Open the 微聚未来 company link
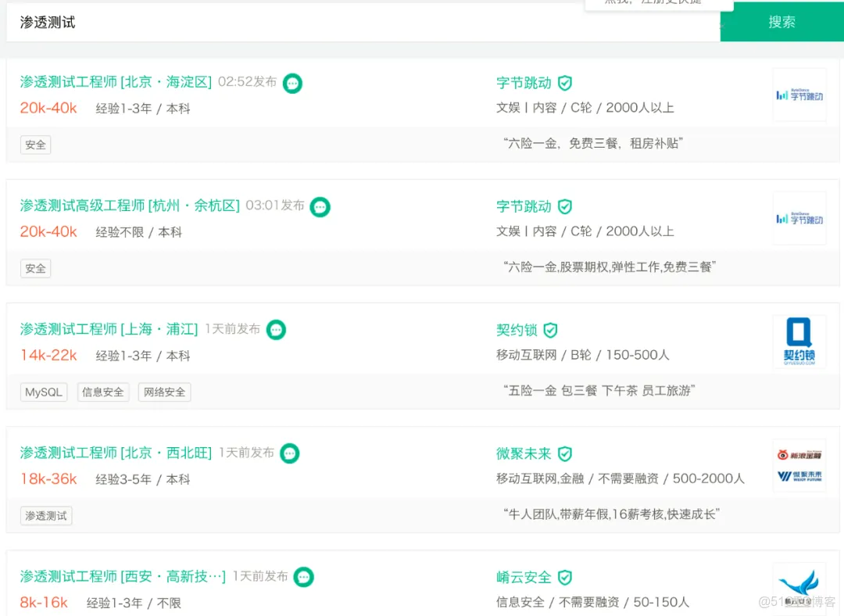This screenshot has height=616, width=844. pos(524,454)
